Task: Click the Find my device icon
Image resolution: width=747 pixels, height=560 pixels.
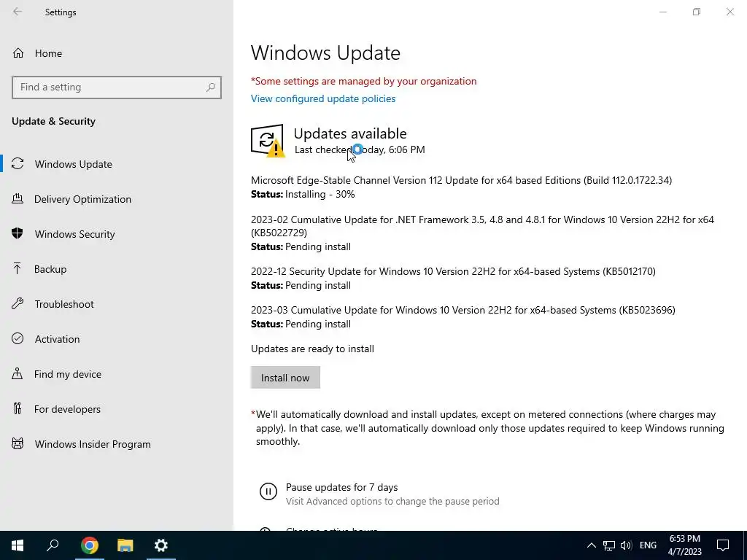Action: pos(18,374)
